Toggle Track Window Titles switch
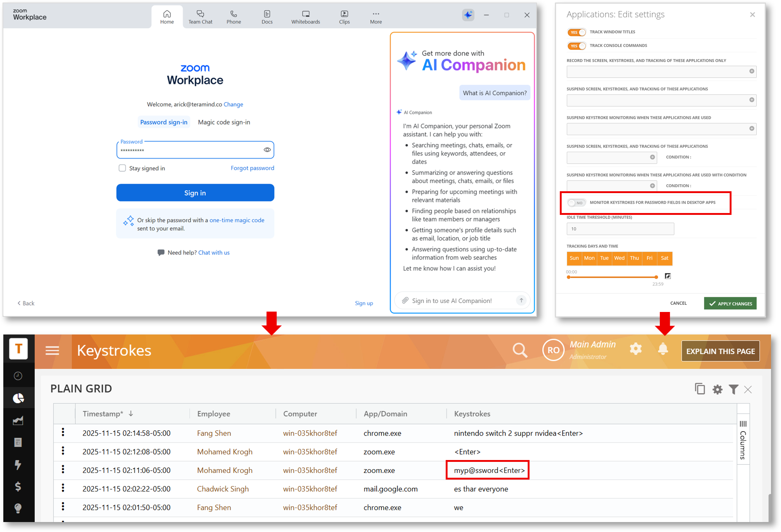Screen dimensions: 781x532 576,32
